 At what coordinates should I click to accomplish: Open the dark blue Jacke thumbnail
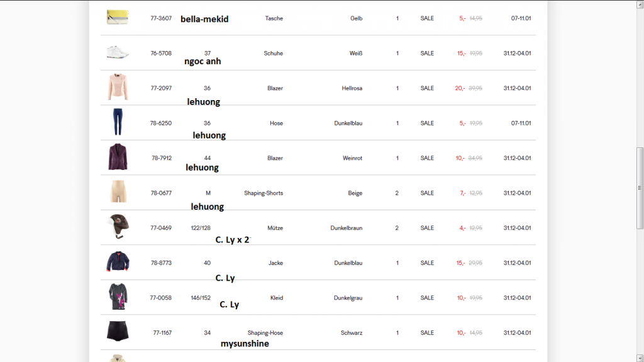tap(118, 262)
